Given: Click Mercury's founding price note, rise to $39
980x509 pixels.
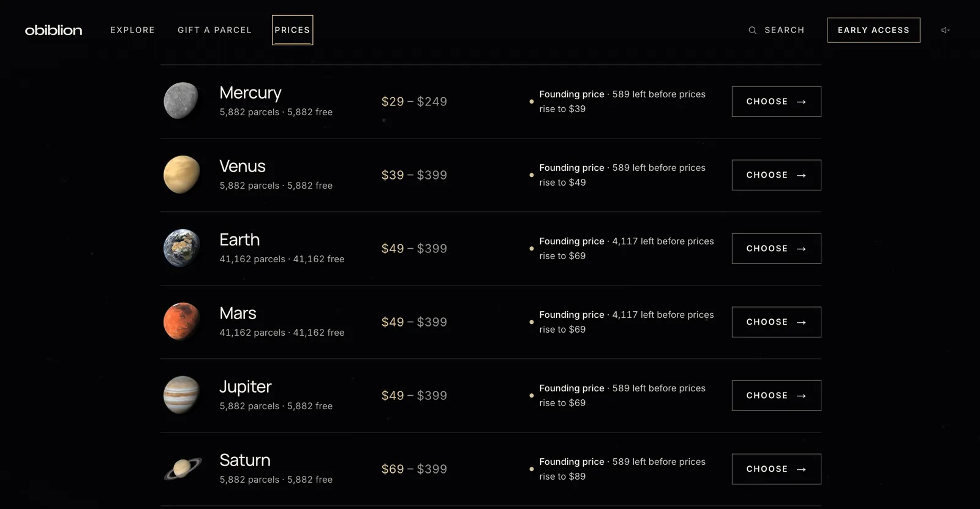Looking at the screenshot, I should point(622,102).
